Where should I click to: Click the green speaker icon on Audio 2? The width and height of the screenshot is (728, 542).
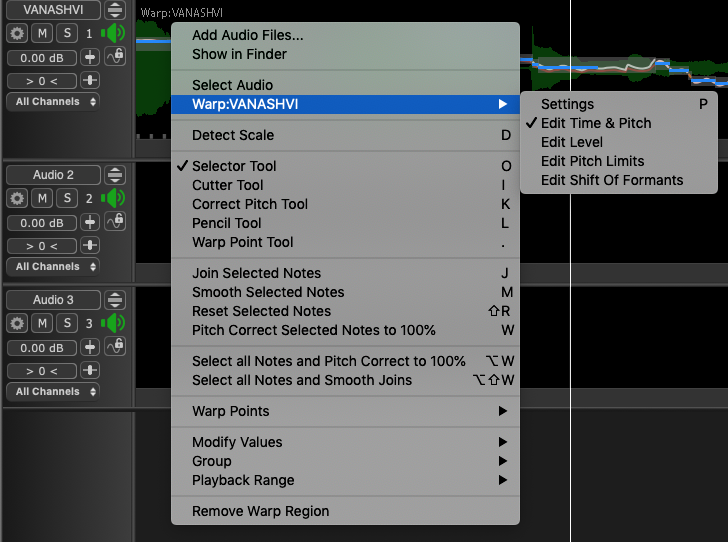click(114, 198)
